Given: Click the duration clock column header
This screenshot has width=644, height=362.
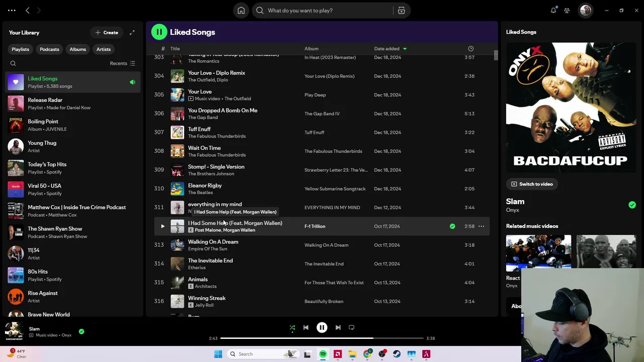Looking at the screenshot, I should point(471,49).
